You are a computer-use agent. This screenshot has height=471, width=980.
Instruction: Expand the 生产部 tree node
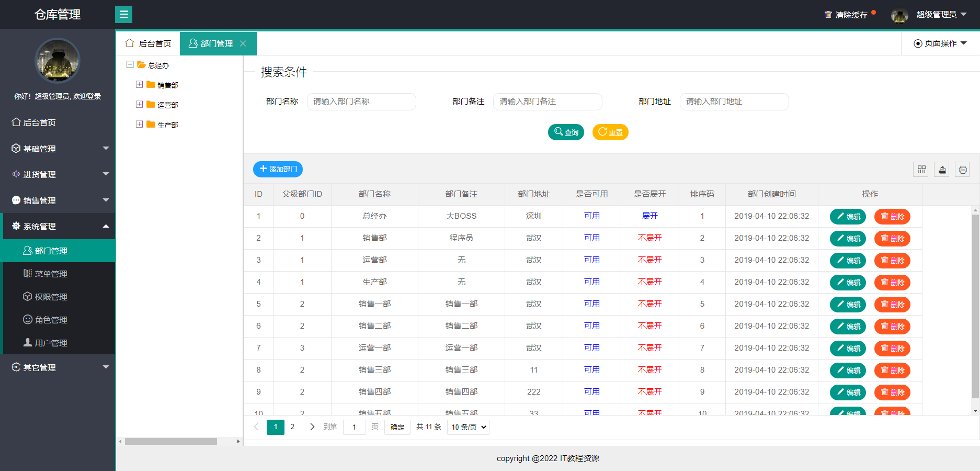point(139,124)
